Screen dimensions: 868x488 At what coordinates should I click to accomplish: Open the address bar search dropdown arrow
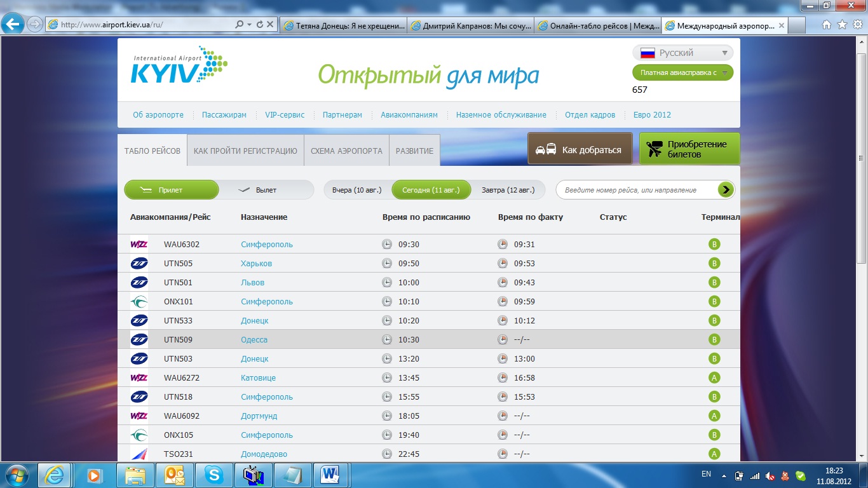coord(248,25)
